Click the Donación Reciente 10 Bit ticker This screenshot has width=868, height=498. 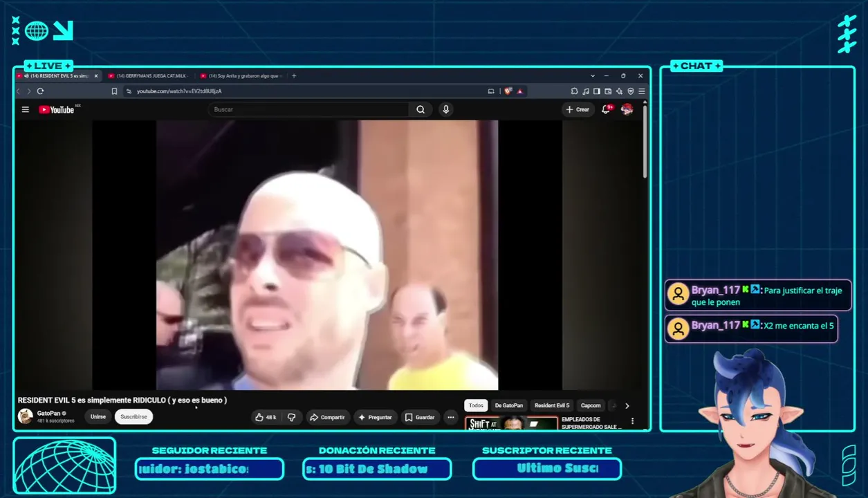click(x=377, y=469)
